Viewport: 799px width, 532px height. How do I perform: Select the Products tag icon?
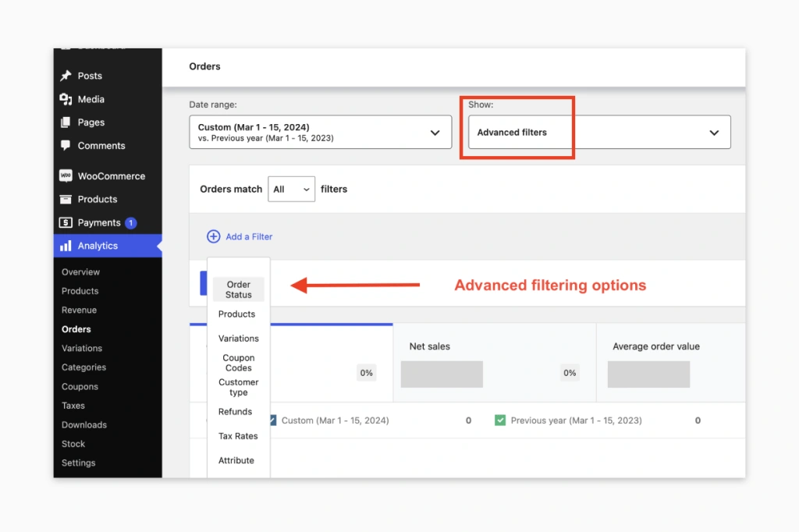(66, 199)
